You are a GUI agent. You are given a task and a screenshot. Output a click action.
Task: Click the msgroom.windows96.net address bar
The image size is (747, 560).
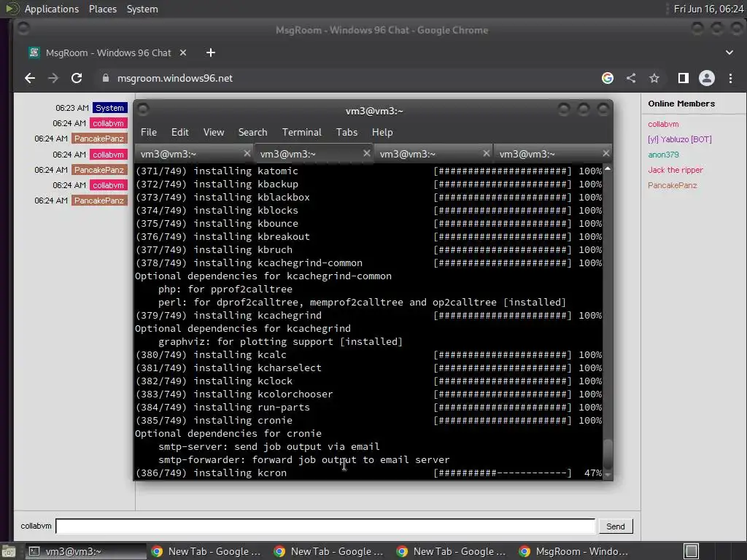point(175,78)
